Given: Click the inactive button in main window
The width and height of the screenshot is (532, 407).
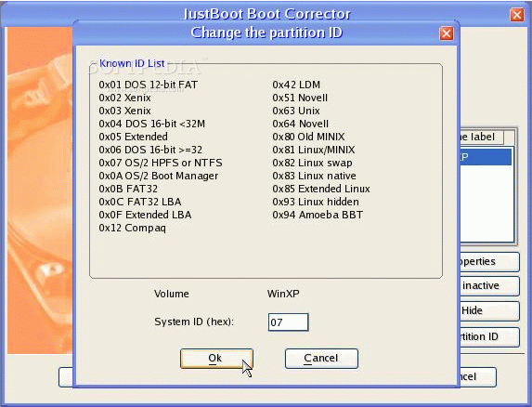Looking at the screenshot, I should (489, 285).
